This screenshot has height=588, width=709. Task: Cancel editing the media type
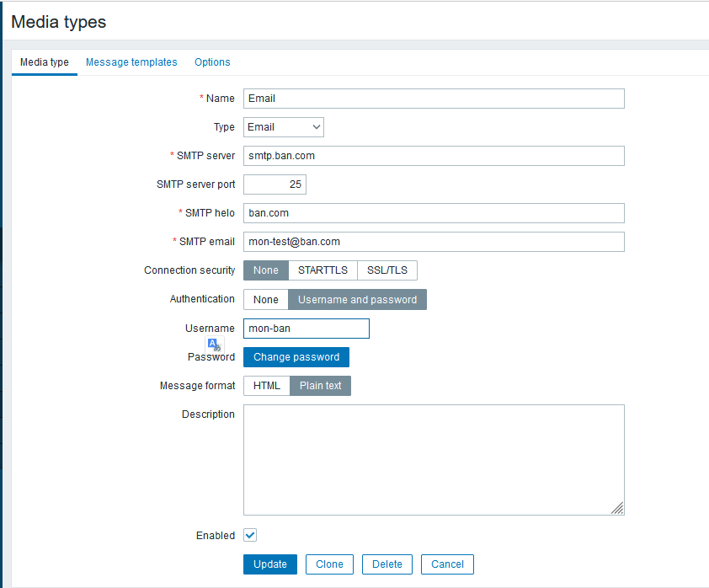pos(447,564)
